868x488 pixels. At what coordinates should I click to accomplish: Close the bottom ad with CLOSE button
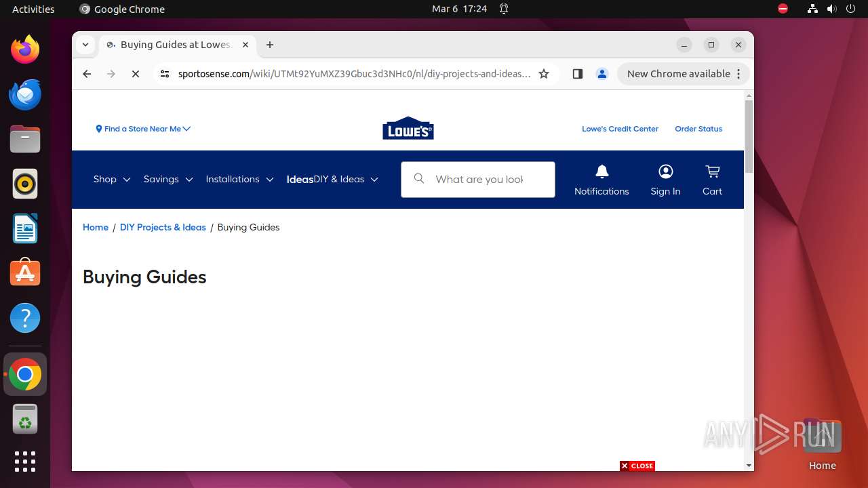point(637,466)
